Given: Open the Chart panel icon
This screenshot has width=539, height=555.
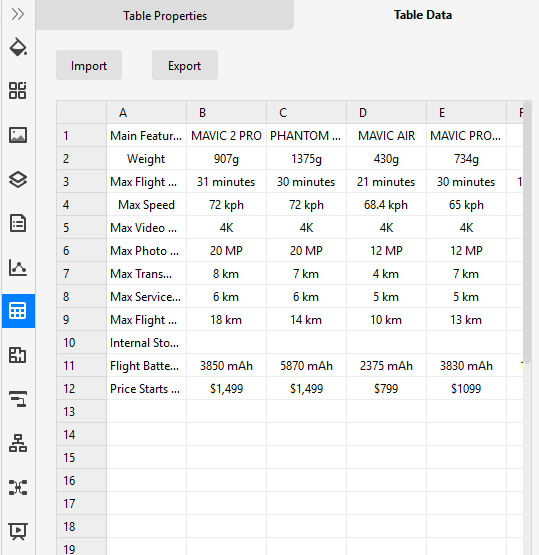Looking at the screenshot, I should click(18, 267).
